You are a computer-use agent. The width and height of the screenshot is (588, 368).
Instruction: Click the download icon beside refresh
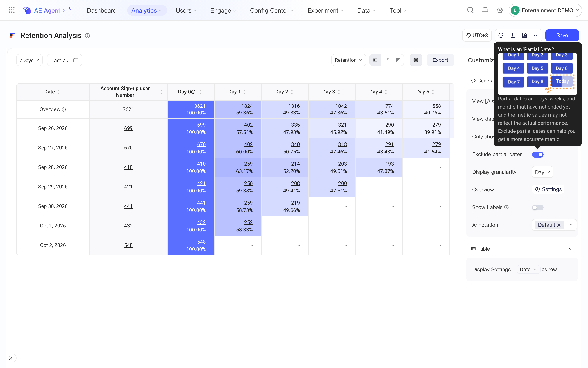click(512, 36)
